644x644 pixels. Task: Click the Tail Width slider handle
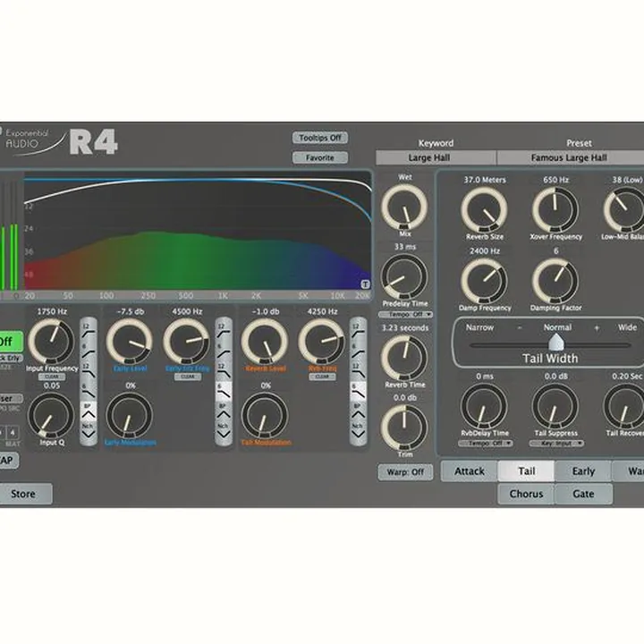(556, 343)
